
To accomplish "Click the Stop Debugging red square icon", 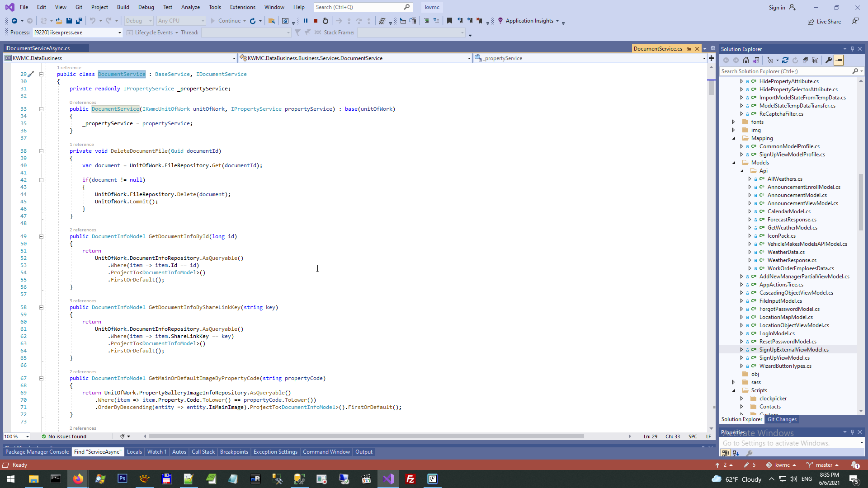I will [x=316, y=21].
